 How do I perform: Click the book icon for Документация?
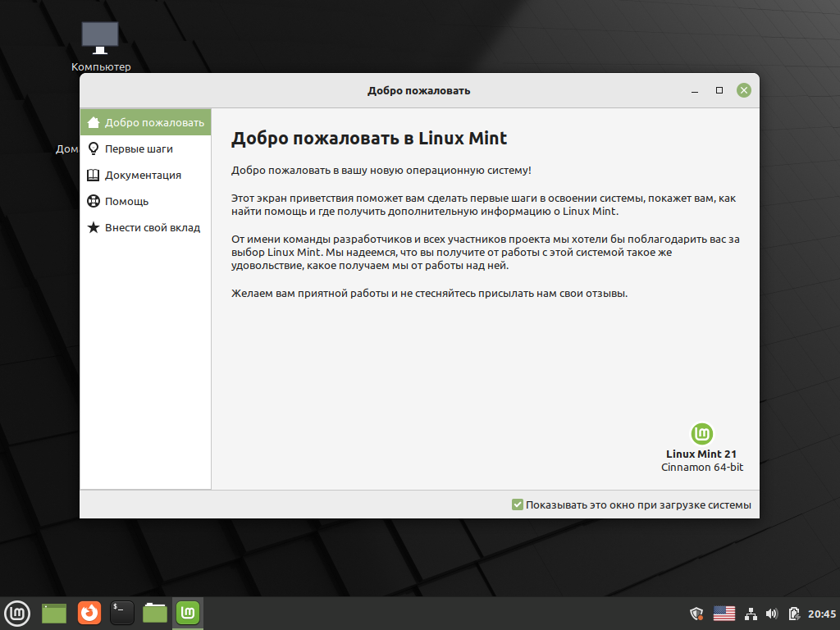[x=94, y=175]
